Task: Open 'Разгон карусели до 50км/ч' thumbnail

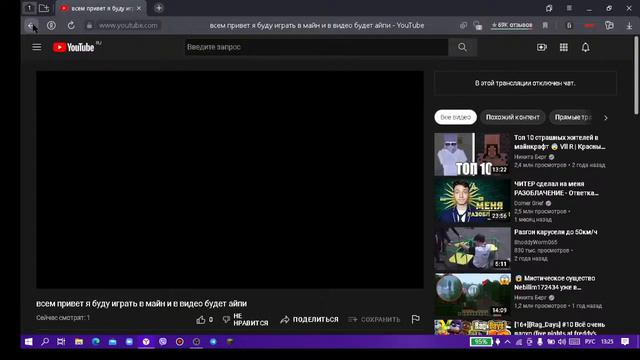Action: [472, 249]
